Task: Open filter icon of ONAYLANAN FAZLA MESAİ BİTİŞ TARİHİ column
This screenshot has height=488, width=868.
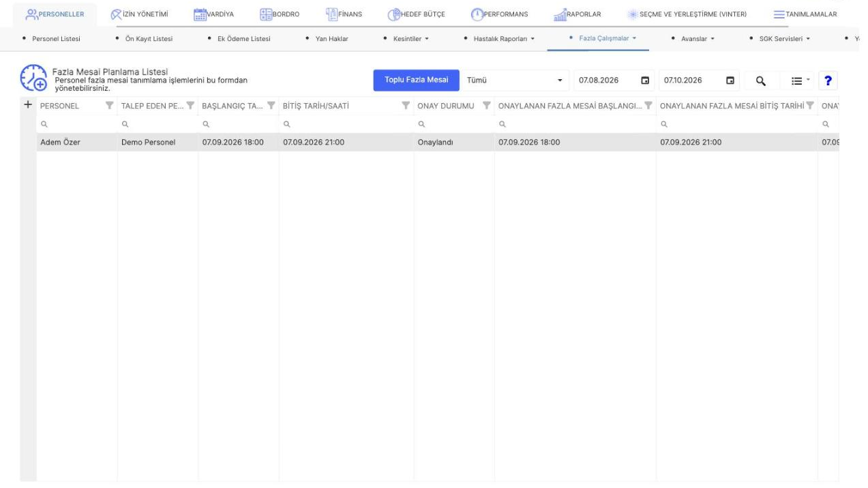Action: 811,105
